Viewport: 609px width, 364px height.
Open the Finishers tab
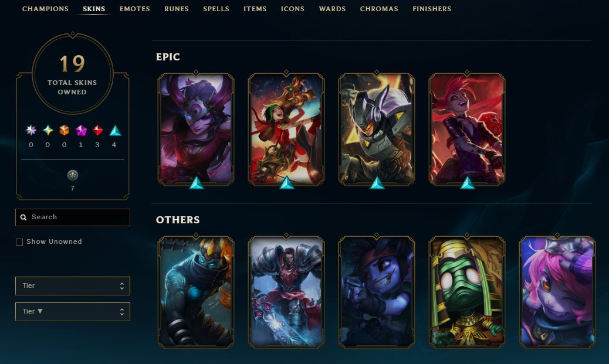click(432, 9)
